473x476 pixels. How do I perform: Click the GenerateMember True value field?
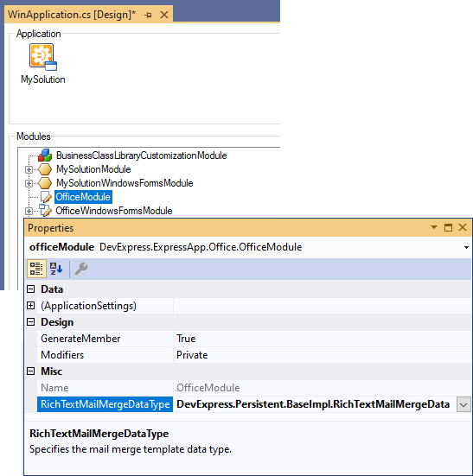click(322, 339)
